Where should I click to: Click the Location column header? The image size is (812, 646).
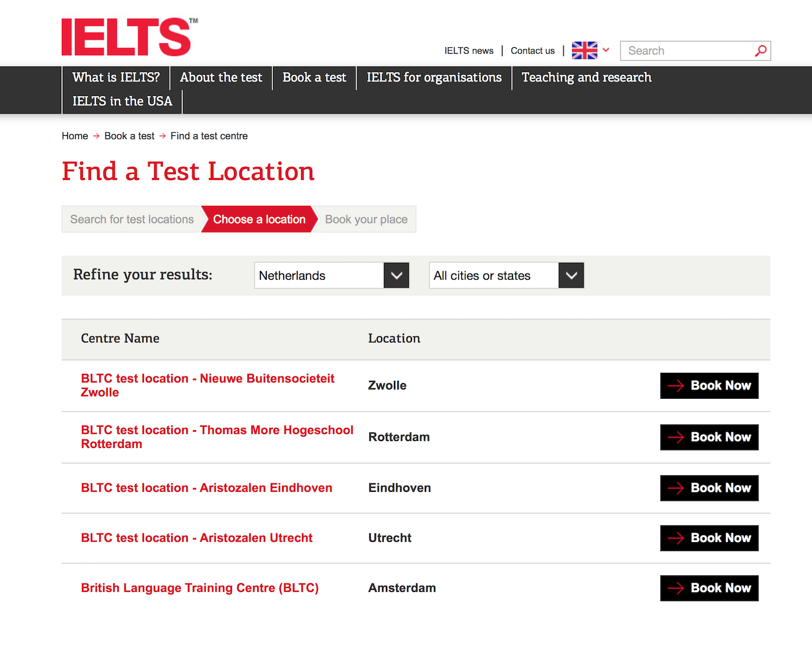click(x=394, y=339)
